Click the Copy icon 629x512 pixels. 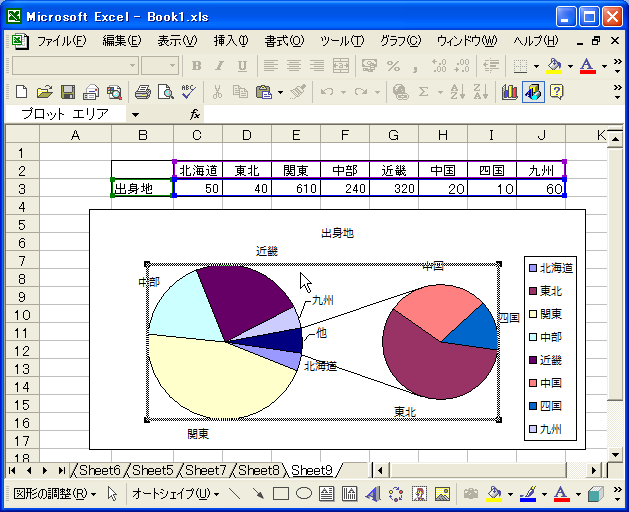coord(240,92)
